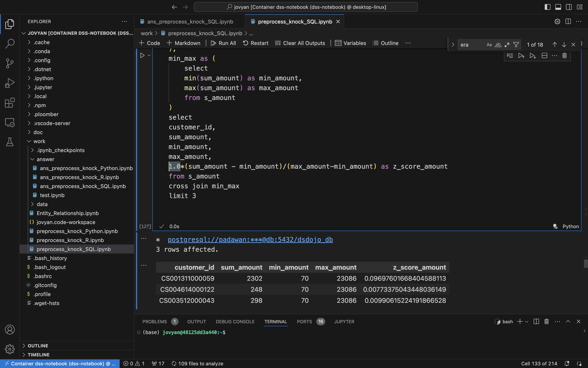
Task: Execute above cells icon
Action: click(x=521, y=55)
